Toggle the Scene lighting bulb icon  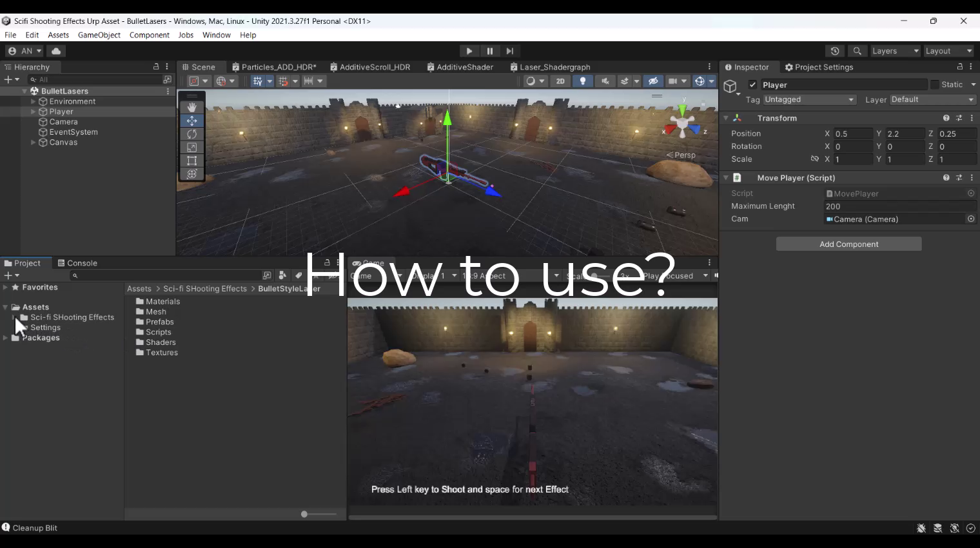click(x=583, y=81)
